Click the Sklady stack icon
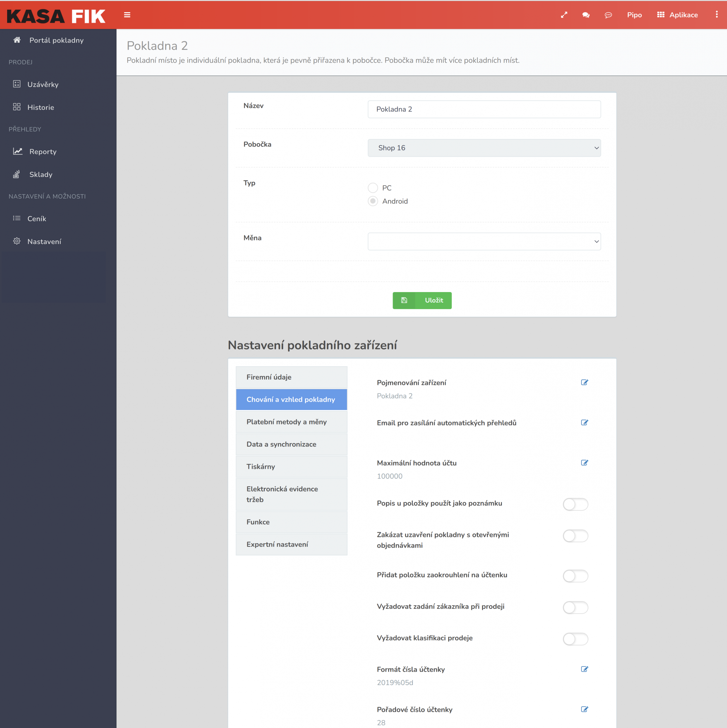The image size is (727, 728). pos(17,174)
